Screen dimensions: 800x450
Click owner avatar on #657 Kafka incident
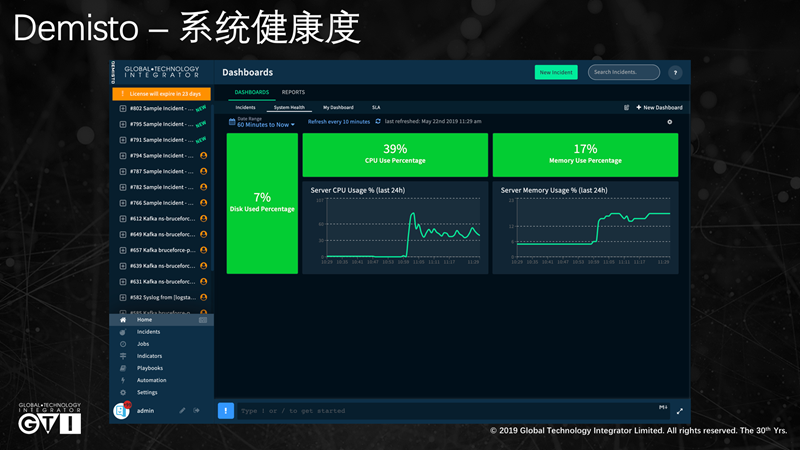(204, 250)
